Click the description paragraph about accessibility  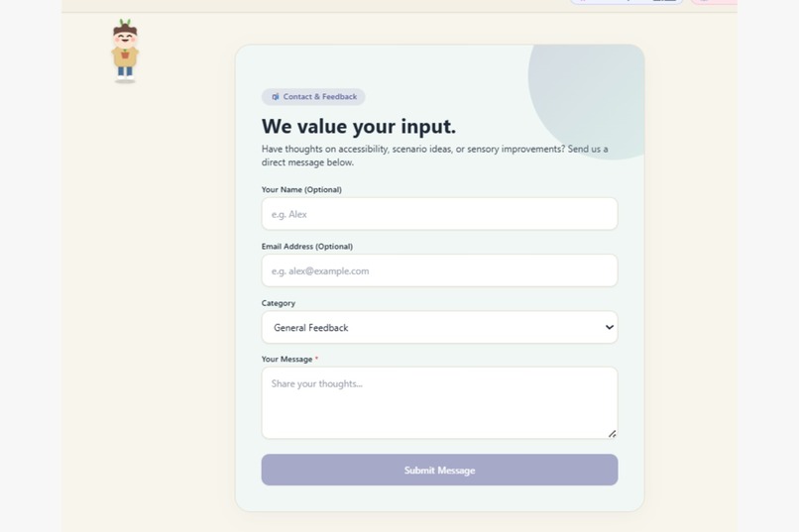tap(434, 156)
